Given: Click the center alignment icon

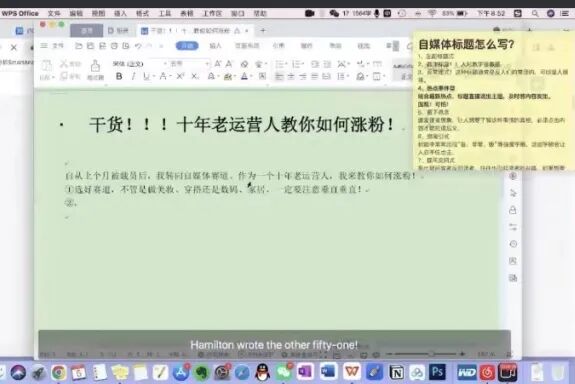Looking at the screenshot, I should pyautogui.click(x=291, y=76).
